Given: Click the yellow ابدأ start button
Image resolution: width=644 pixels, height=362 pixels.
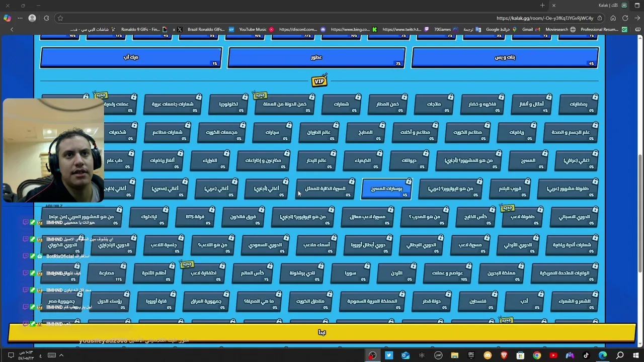Looking at the screenshot, I should [322, 332].
